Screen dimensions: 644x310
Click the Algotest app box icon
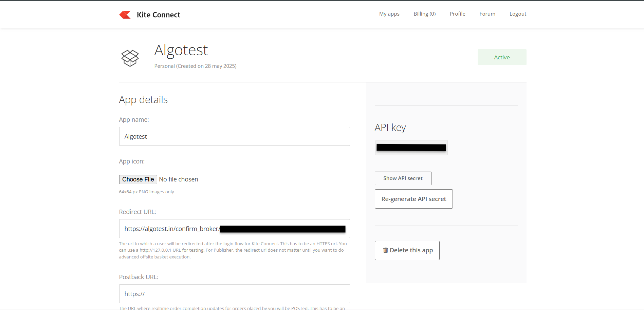coord(130,58)
